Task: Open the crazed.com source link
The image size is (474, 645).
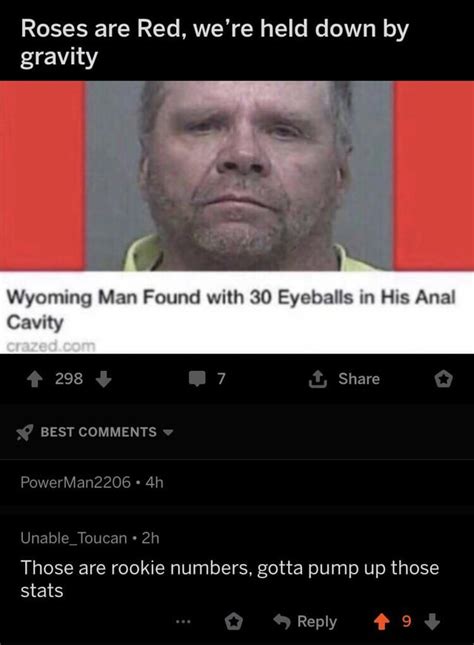Action: point(51,346)
